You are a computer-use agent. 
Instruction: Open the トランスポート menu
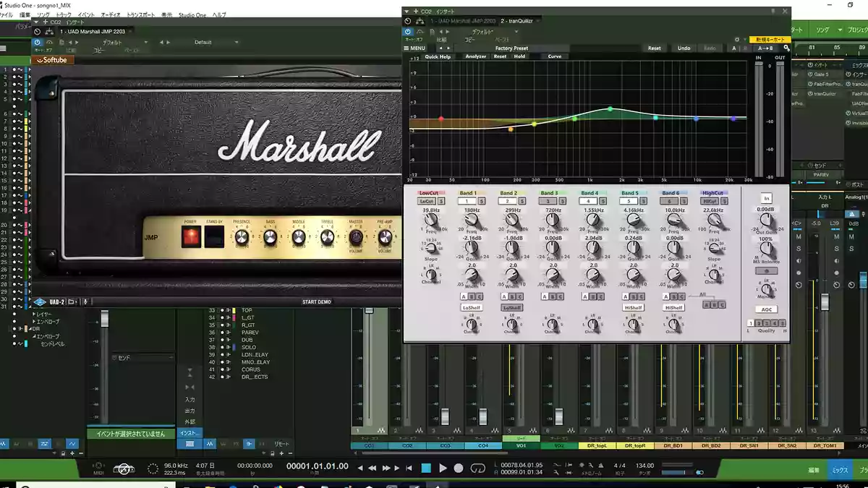[141, 14]
